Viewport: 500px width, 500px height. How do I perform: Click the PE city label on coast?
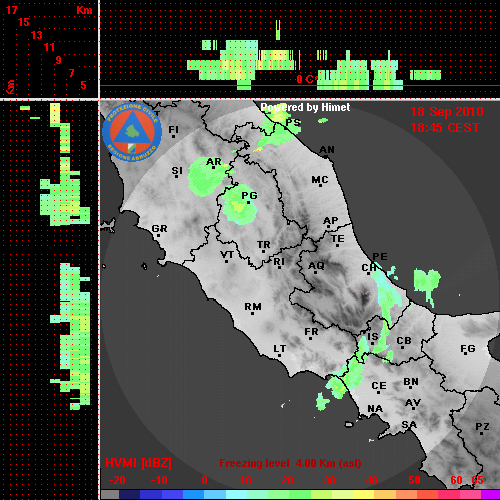click(x=380, y=256)
